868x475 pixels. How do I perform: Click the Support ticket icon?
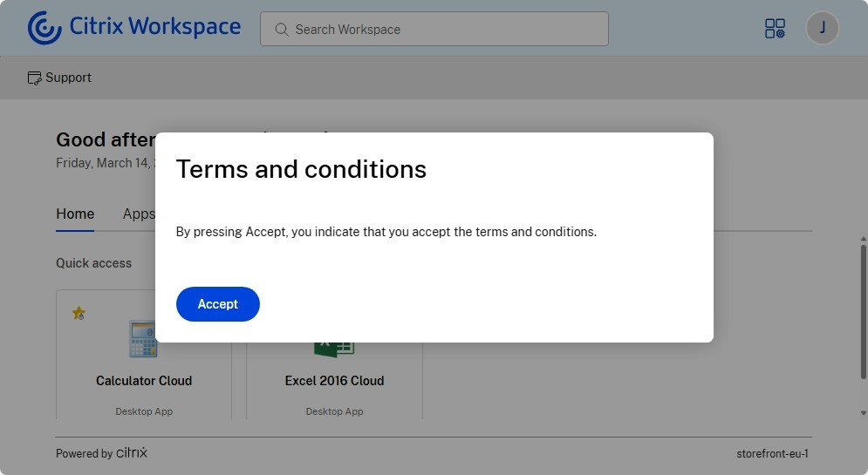pyautogui.click(x=34, y=78)
